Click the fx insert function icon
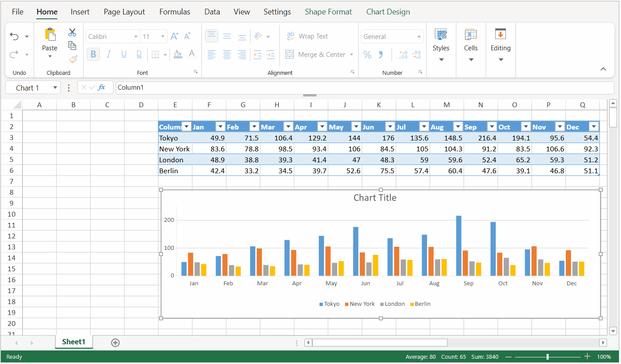The width and height of the screenshot is (621, 364). (102, 87)
